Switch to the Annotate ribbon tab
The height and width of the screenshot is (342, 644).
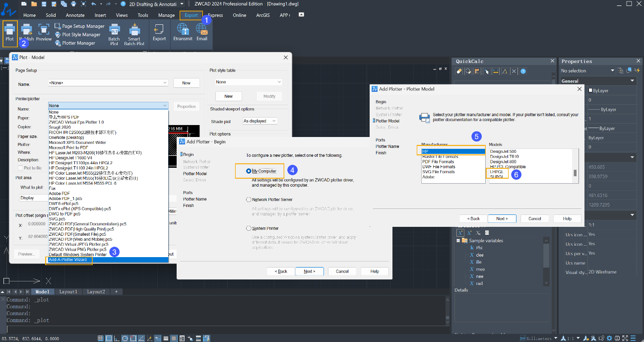pos(75,15)
